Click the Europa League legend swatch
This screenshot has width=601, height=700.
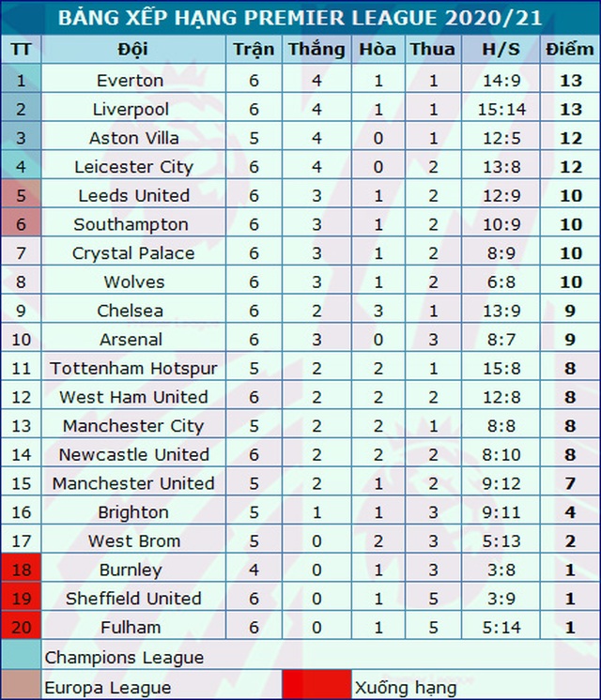click(21, 687)
